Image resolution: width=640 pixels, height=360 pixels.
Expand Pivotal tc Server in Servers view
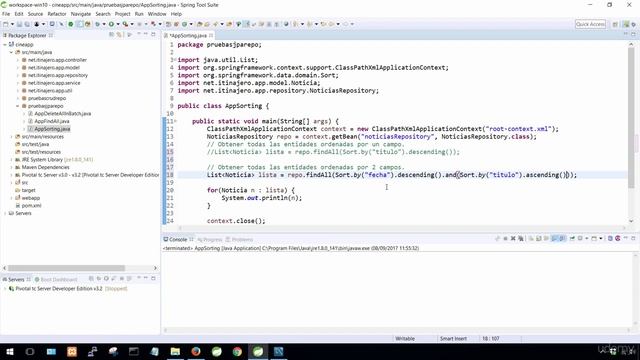pos(5,289)
